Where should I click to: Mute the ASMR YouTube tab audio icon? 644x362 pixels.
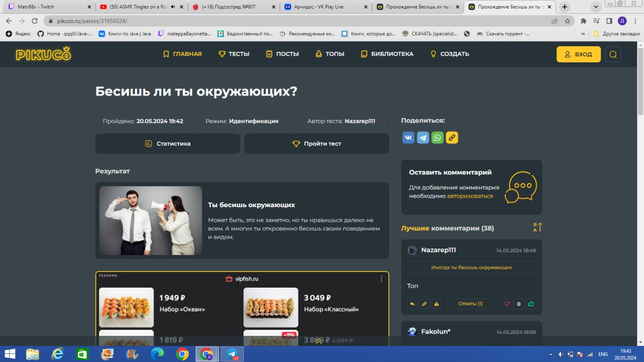173,7
